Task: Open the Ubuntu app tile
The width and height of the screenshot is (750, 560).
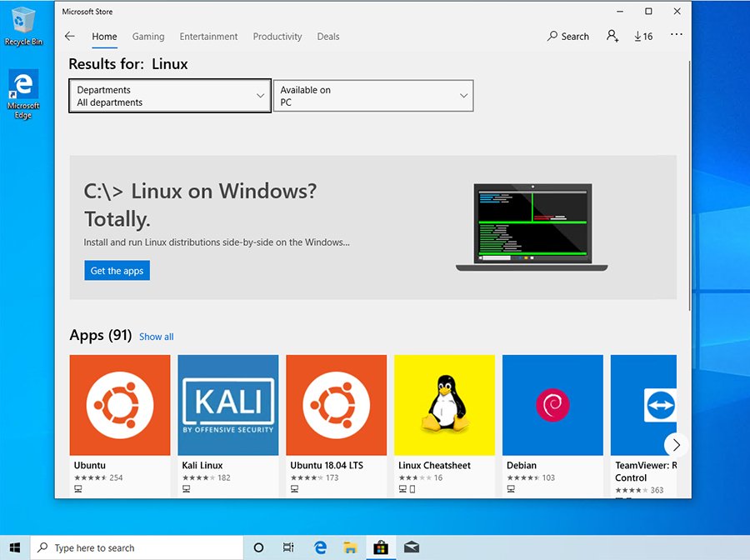Action: click(119, 404)
